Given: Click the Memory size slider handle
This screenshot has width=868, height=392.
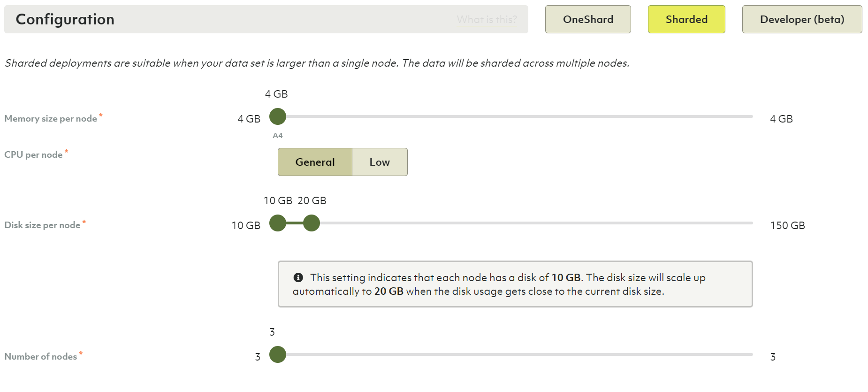Looking at the screenshot, I should coord(278,116).
